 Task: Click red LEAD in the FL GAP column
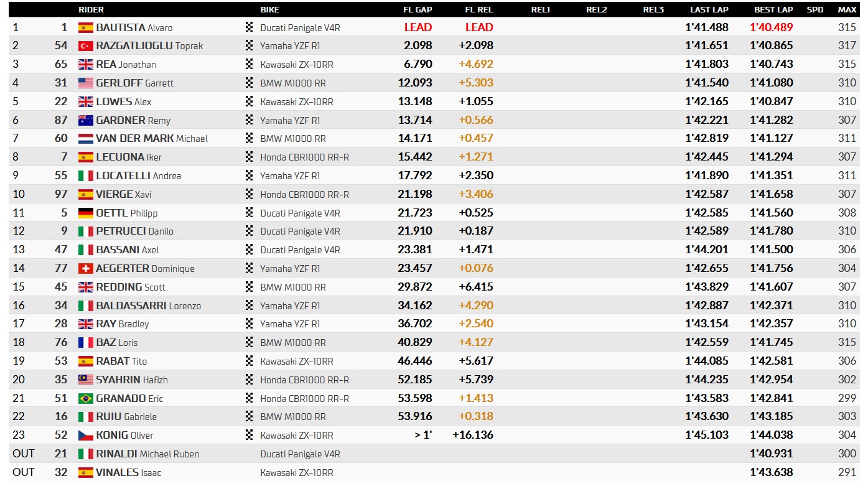(418, 27)
